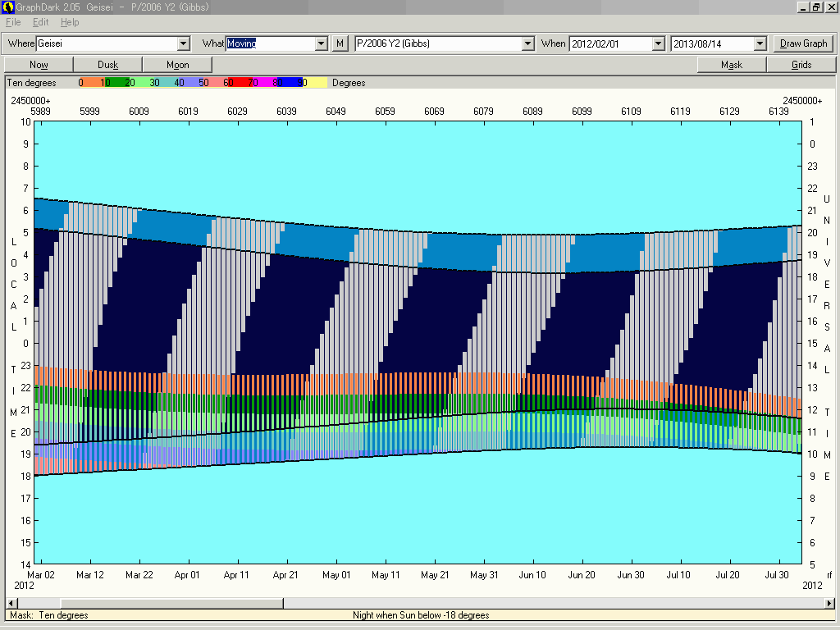Open the Help menu

[x=70, y=22]
